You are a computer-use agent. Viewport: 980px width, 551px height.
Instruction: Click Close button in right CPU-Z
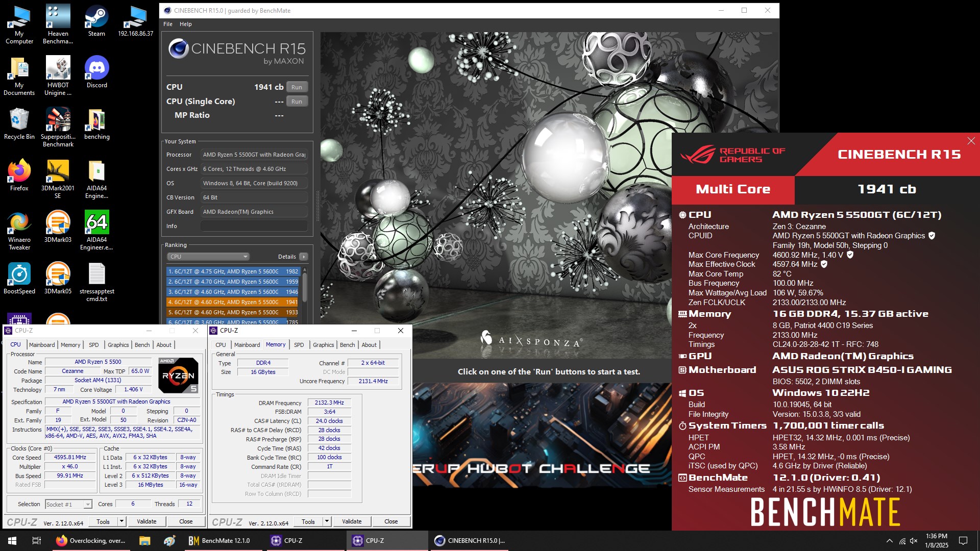pos(391,521)
